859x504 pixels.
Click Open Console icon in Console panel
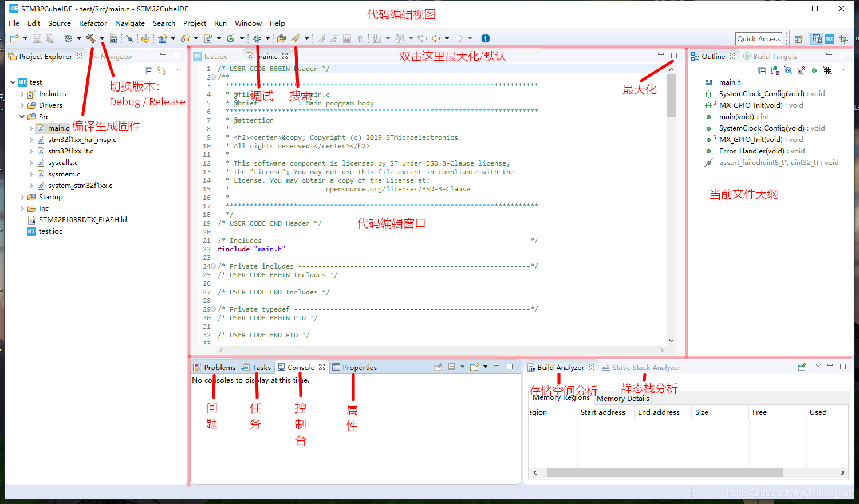[x=474, y=367]
